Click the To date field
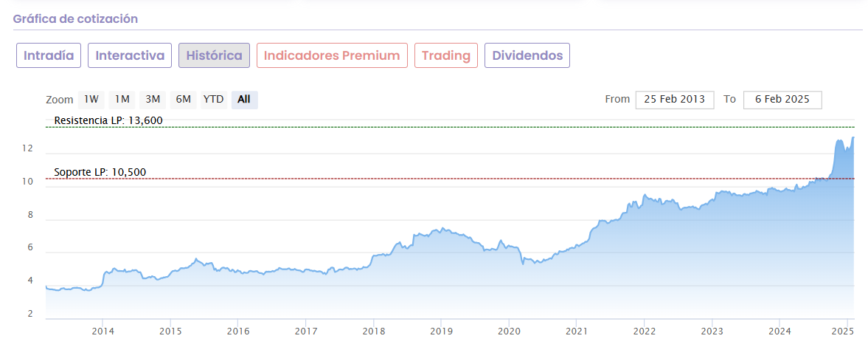This screenshot has height=347, width=868. (x=782, y=99)
